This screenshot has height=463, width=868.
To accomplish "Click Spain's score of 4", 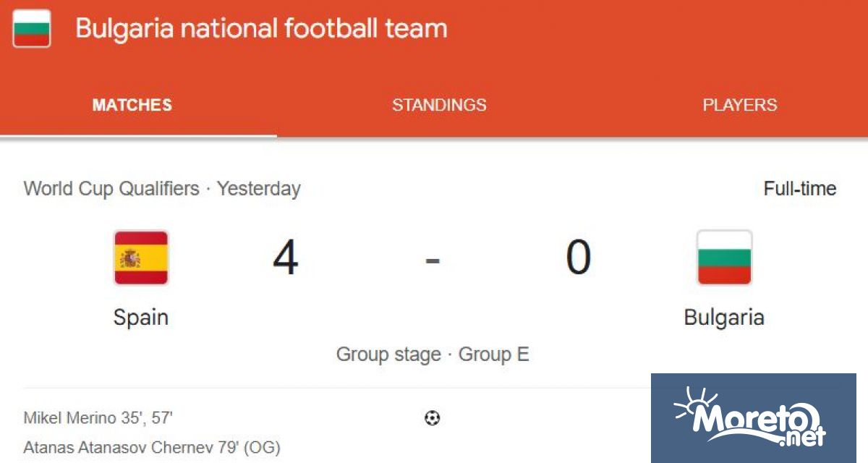I will 286,258.
